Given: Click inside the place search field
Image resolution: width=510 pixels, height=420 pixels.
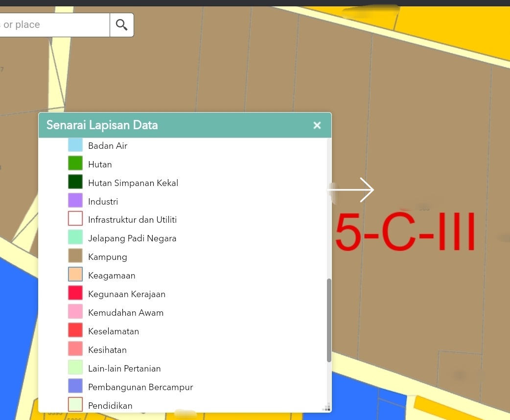Looking at the screenshot, I should click(x=54, y=25).
